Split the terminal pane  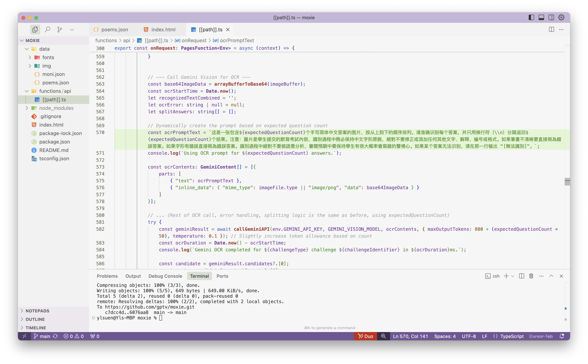point(521,276)
